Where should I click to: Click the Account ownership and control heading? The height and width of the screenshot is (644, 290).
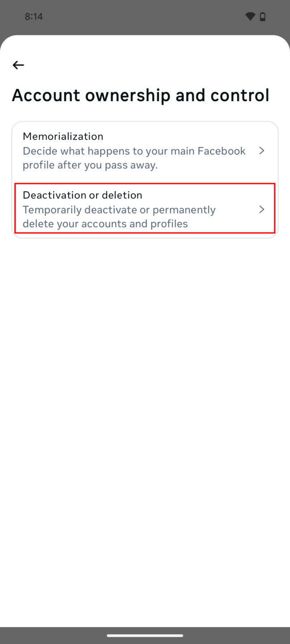click(x=141, y=95)
